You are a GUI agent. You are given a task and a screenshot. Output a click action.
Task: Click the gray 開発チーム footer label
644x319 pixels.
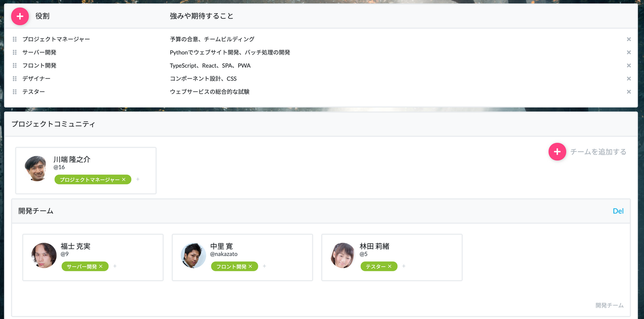click(610, 305)
